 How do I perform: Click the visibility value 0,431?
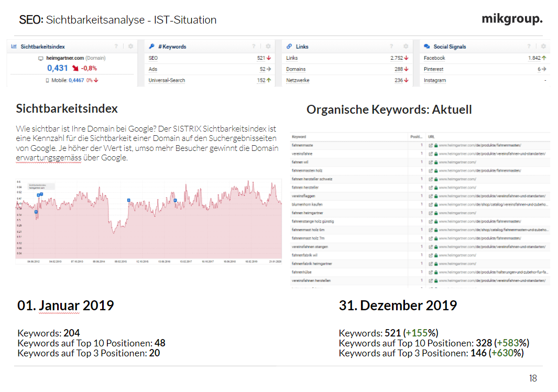[x=57, y=68]
